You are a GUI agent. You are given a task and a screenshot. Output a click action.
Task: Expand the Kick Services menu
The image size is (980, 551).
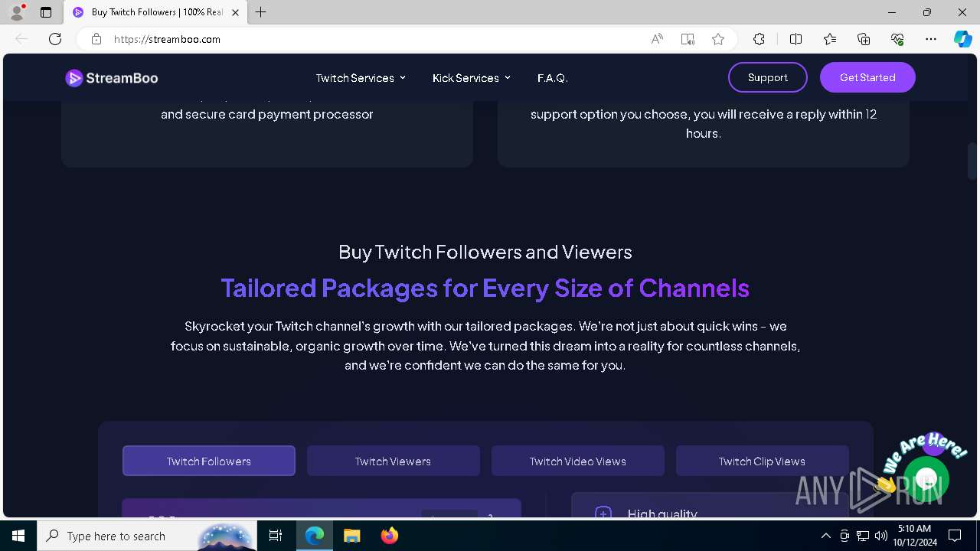471,78
